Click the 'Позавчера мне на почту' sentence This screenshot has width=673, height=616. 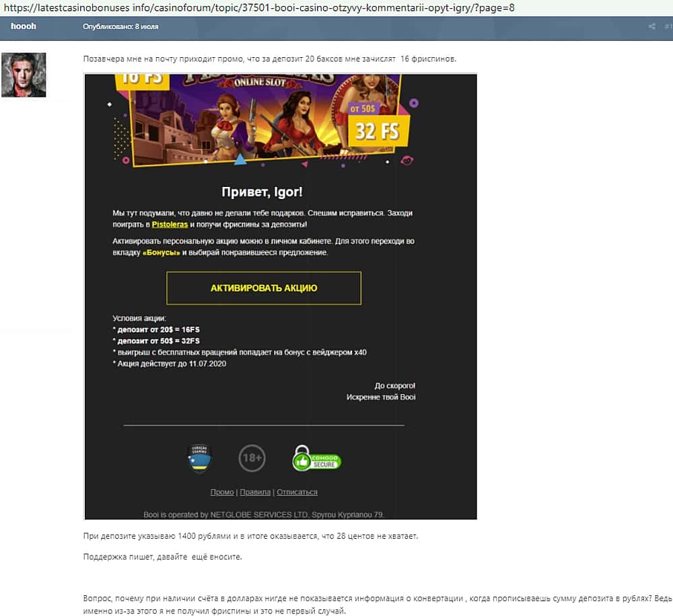(x=270, y=59)
